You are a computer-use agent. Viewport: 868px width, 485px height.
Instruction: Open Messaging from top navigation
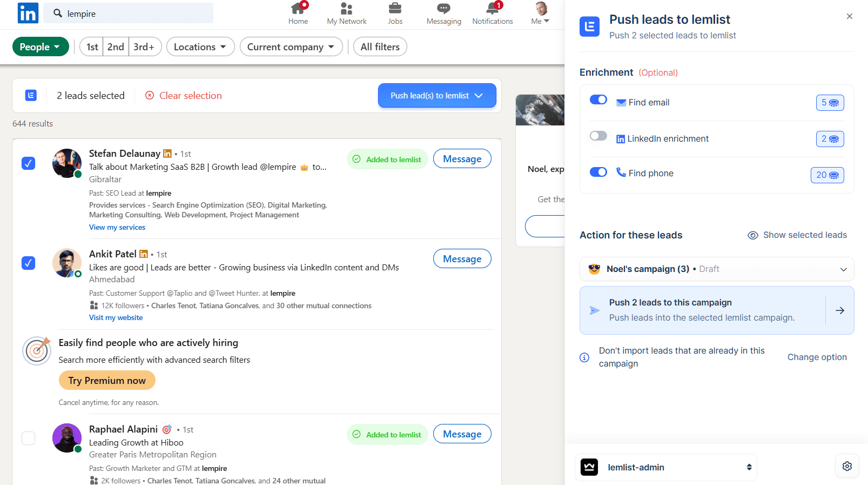pos(444,14)
